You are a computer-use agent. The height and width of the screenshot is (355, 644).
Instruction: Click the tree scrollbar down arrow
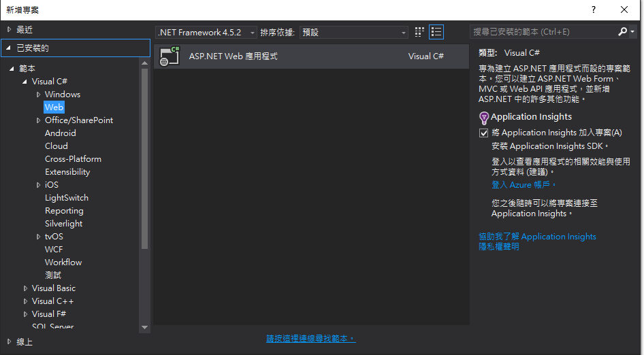point(144,327)
